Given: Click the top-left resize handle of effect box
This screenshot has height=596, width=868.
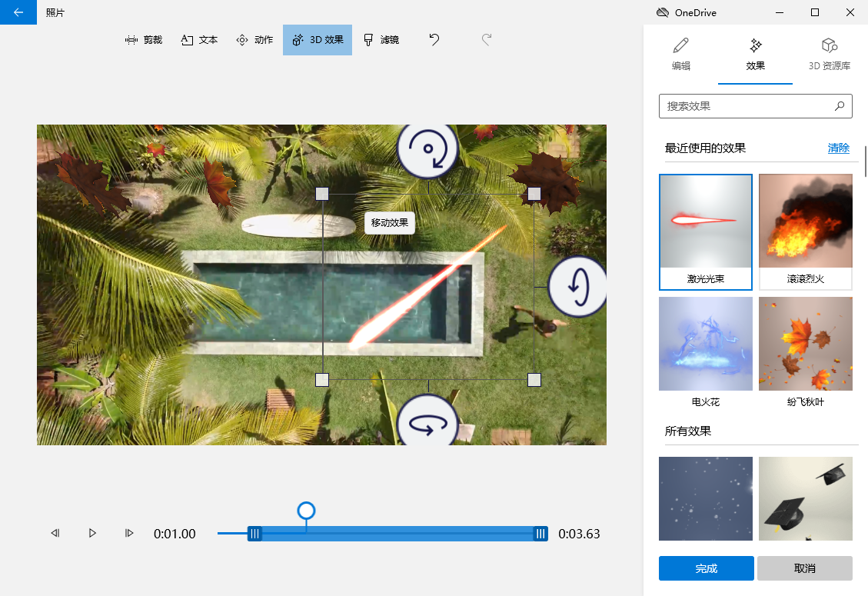Looking at the screenshot, I should tap(322, 194).
